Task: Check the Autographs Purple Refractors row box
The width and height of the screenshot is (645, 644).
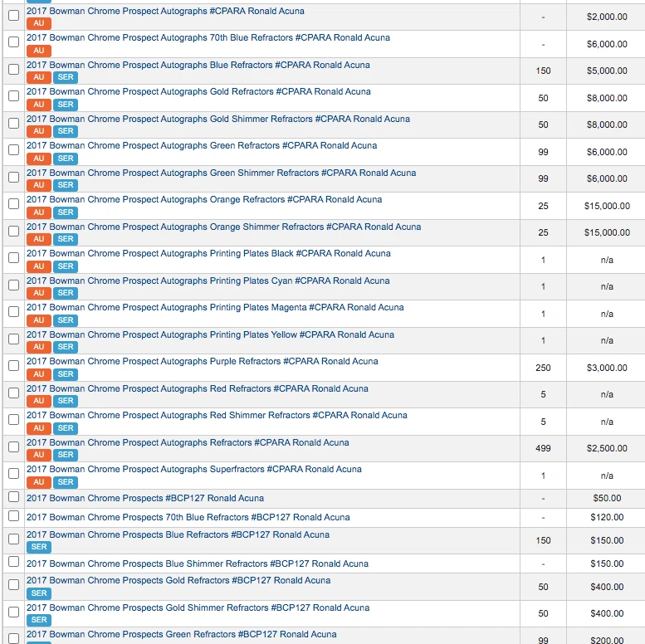Action: [13, 366]
